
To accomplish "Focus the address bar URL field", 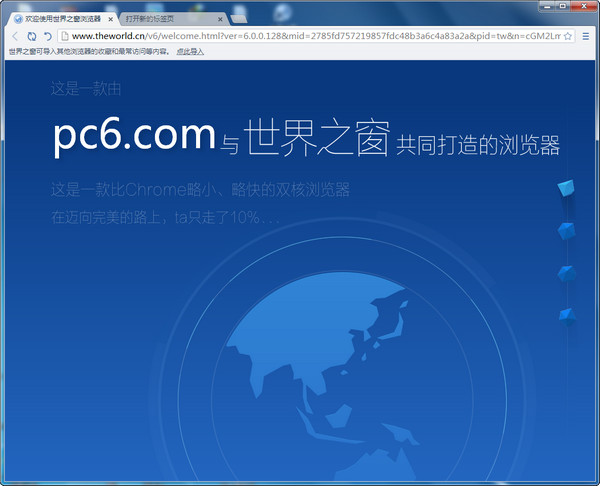I will [316, 36].
